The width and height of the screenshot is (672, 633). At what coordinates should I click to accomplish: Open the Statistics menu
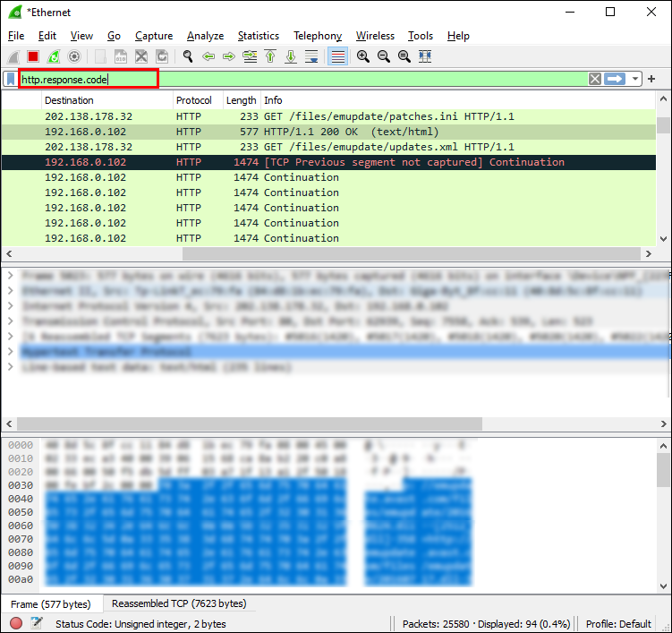pos(259,36)
